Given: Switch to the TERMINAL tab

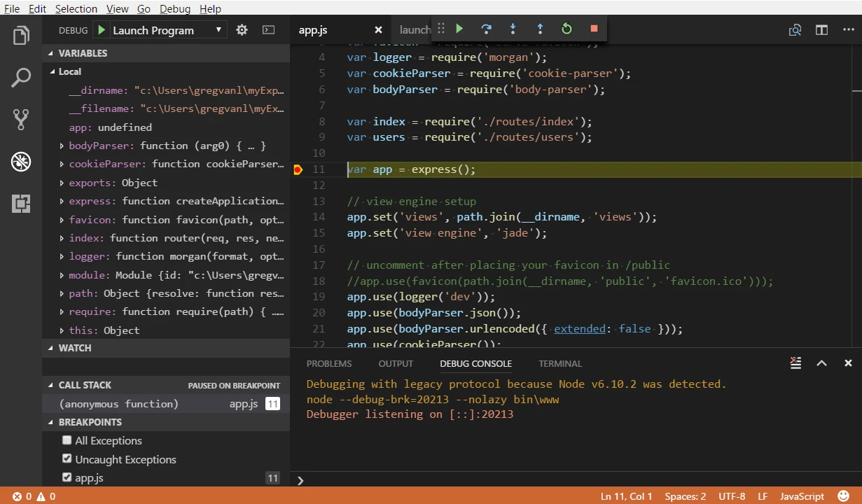Looking at the screenshot, I should (x=560, y=363).
